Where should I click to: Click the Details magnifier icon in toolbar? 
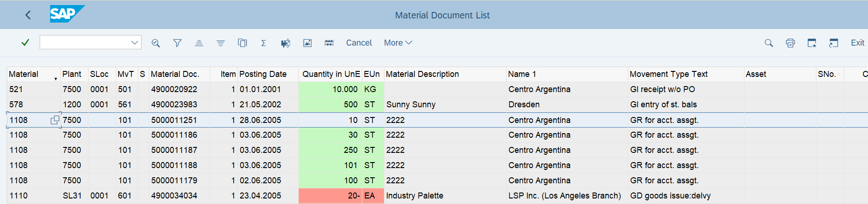coord(156,43)
